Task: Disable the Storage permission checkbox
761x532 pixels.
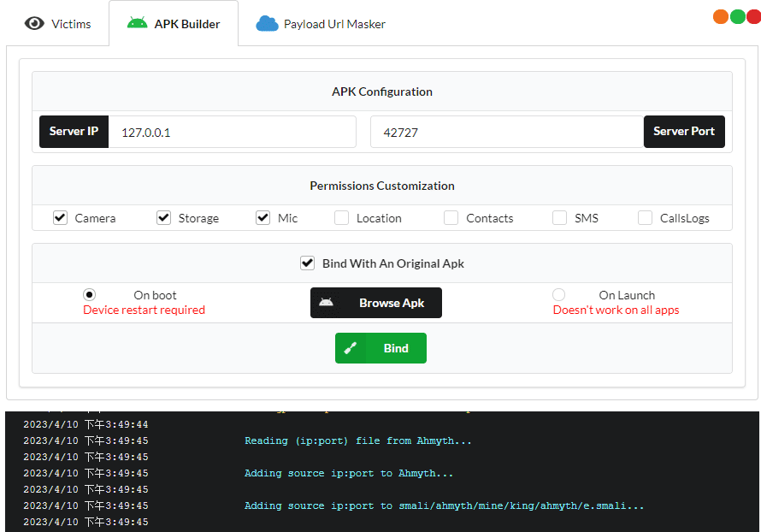Action: tap(163, 218)
